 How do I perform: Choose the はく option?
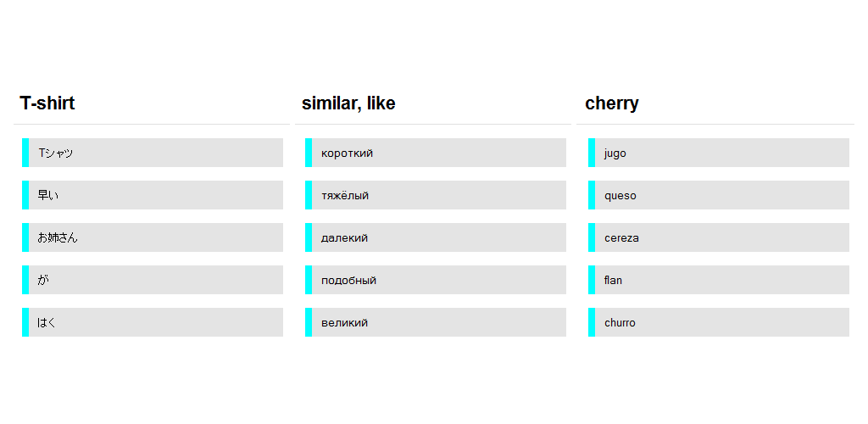[153, 322]
